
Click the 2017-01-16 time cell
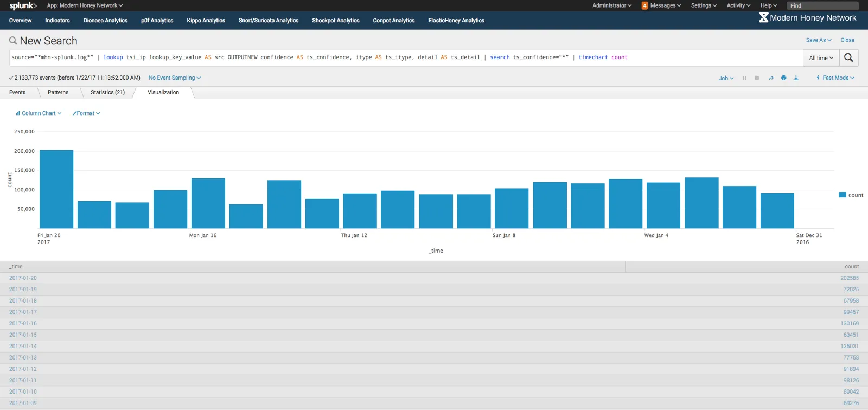(23, 324)
